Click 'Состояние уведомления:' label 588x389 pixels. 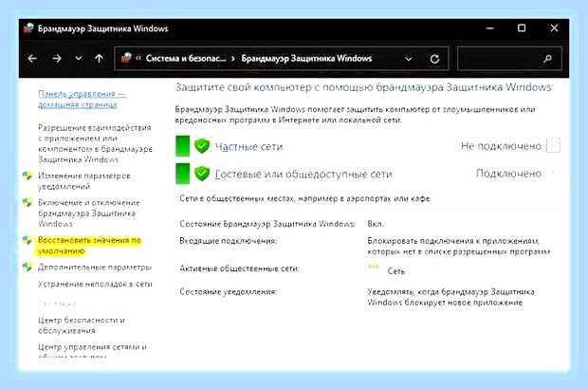click(x=228, y=291)
